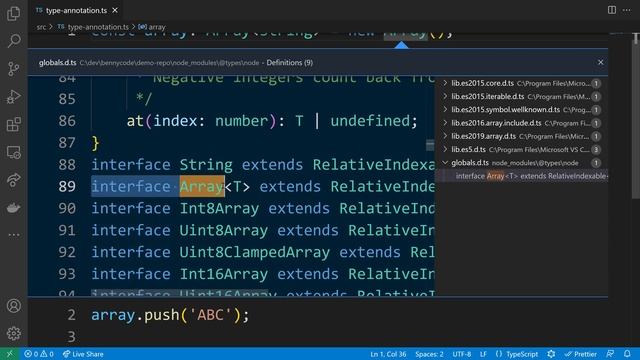Open notifications bell in status bar

click(627, 354)
